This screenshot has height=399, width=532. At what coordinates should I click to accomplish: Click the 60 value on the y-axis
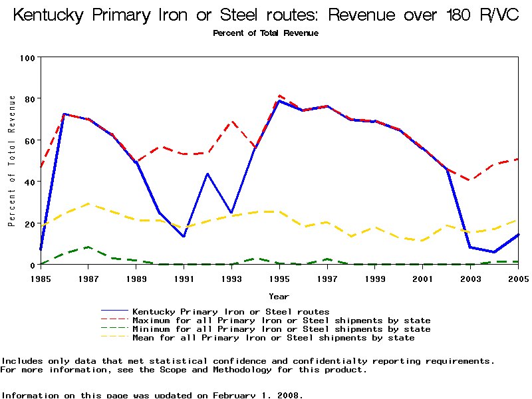click(29, 140)
